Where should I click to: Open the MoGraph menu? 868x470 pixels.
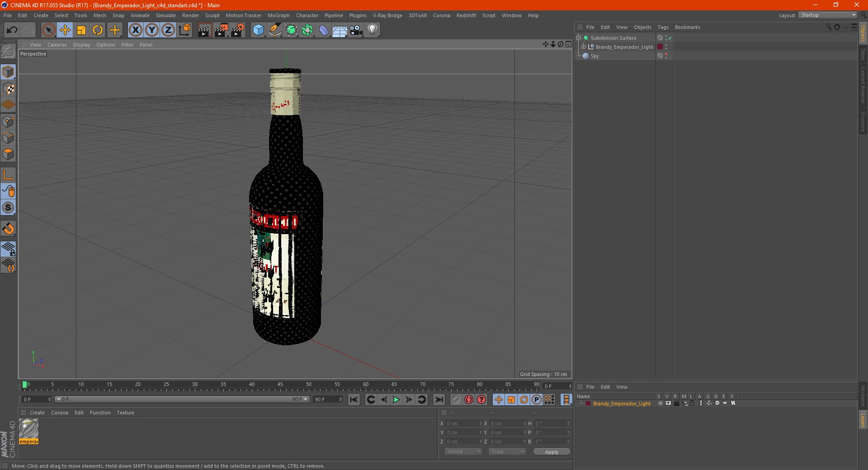click(278, 15)
